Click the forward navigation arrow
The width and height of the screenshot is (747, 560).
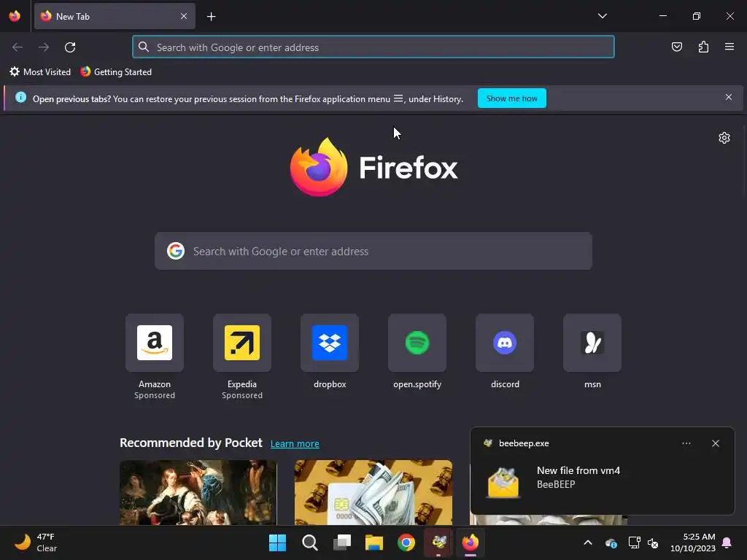coord(44,47)
